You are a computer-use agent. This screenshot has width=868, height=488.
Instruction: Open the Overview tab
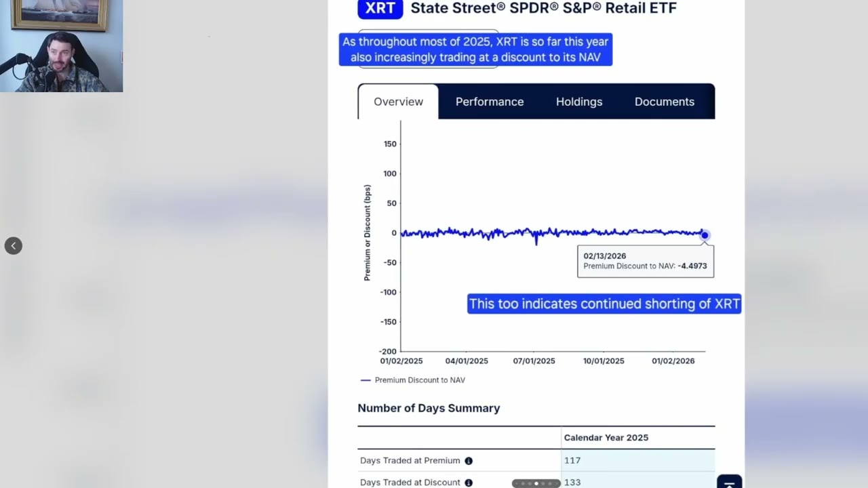398,102
